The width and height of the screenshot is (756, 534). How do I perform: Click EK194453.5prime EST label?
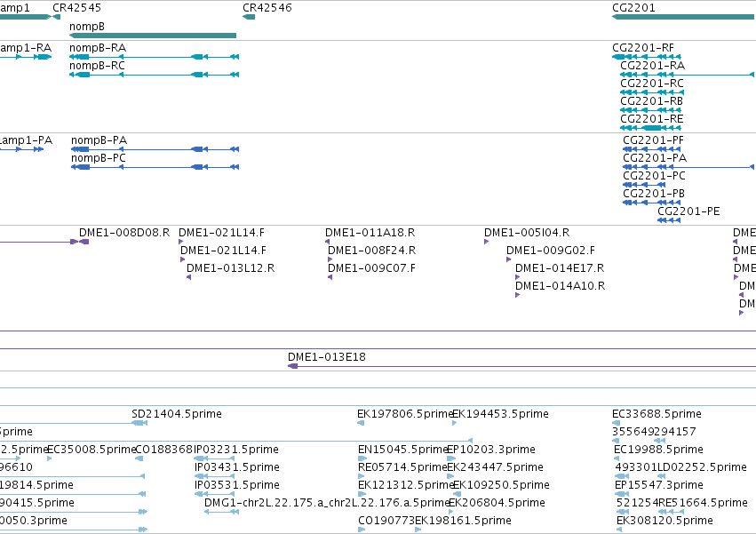500,414
